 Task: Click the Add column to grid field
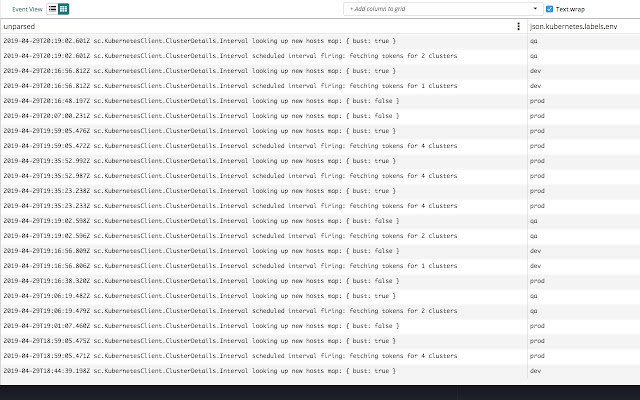click(x=443, y=9)
